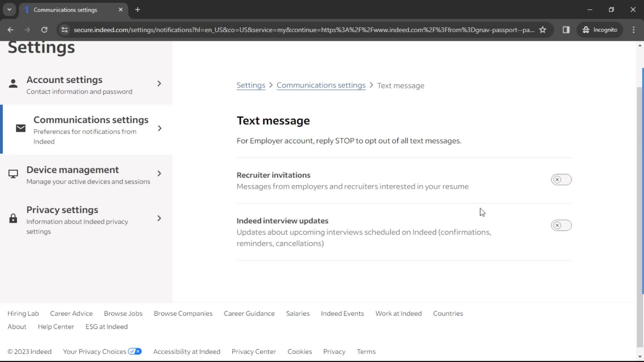
Task: Click the Help Center footer link
Action: [x=56, y=327]
